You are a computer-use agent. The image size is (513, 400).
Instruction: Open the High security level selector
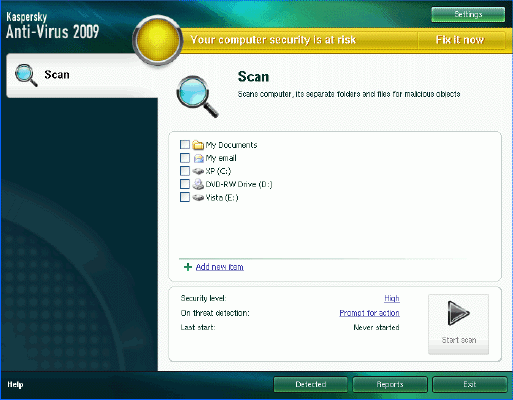tap(392, 298)
